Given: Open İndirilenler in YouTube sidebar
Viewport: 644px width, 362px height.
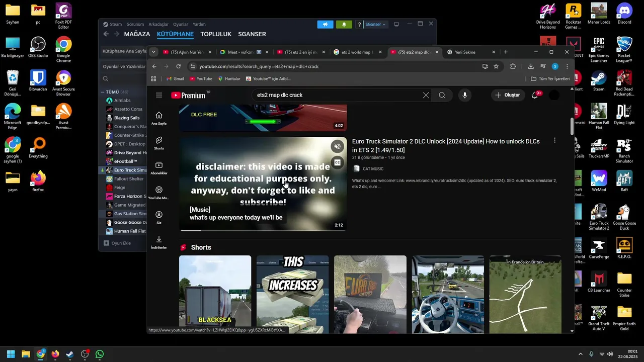Looking at the screenshot, I should click(159, 242).
